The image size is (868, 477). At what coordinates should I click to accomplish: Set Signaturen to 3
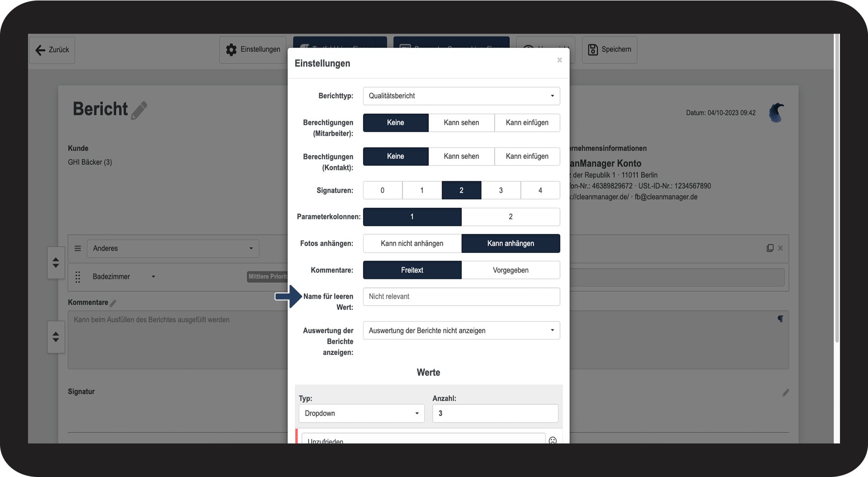coord(501,190)
